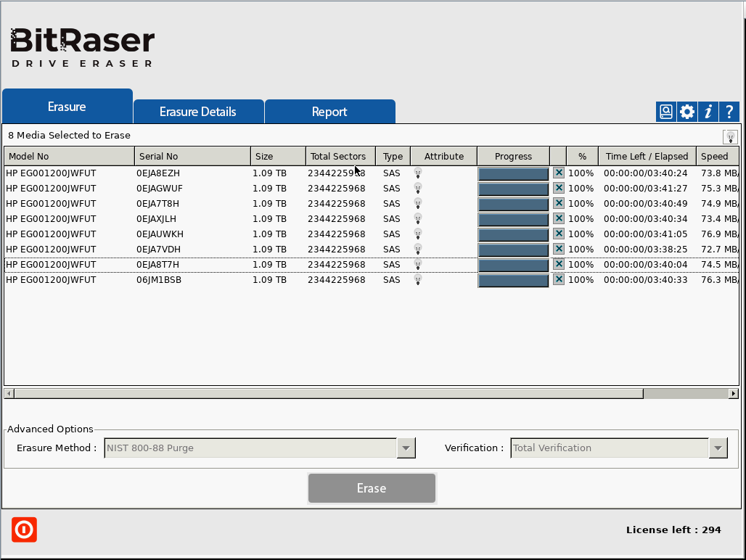Select the drive row with serial 0EJA8T7H
The height and width of the screenshot is (560, 746).
click(x=372, y=264)
